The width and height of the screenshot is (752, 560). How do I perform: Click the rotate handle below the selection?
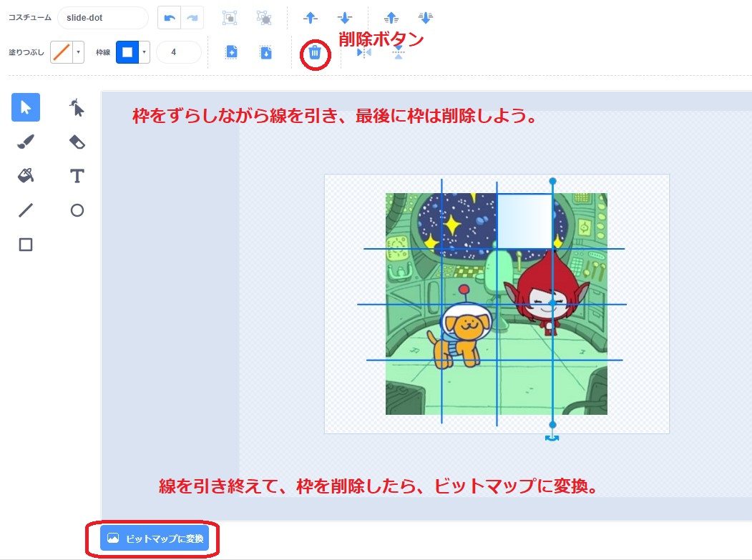point(552,438)
